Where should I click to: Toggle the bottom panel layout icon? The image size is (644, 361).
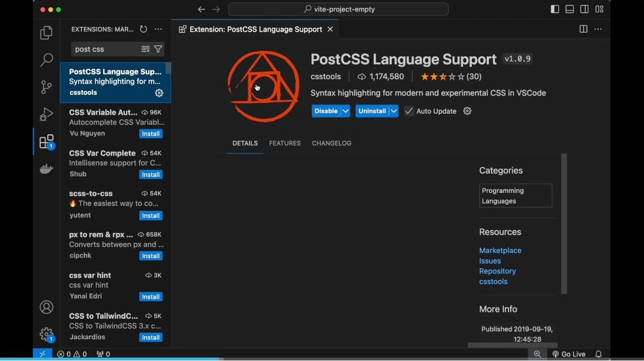coord(570,9)
